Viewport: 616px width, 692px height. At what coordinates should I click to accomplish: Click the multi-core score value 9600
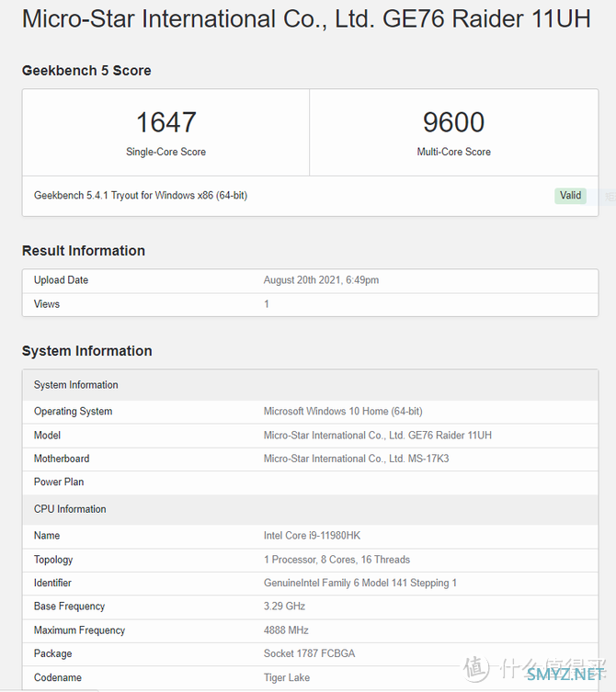(x=454, y=122)
